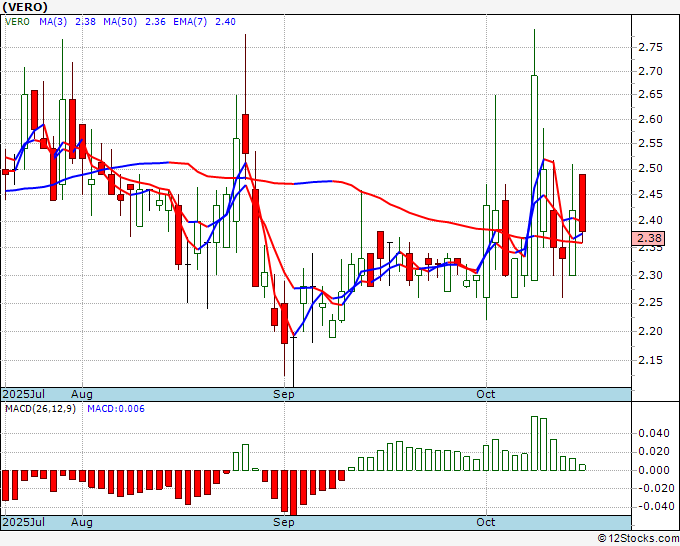This screenshot has height=546, width=680.
Task: Click the EMA(7) value 2.40
Action: (226, 22)
